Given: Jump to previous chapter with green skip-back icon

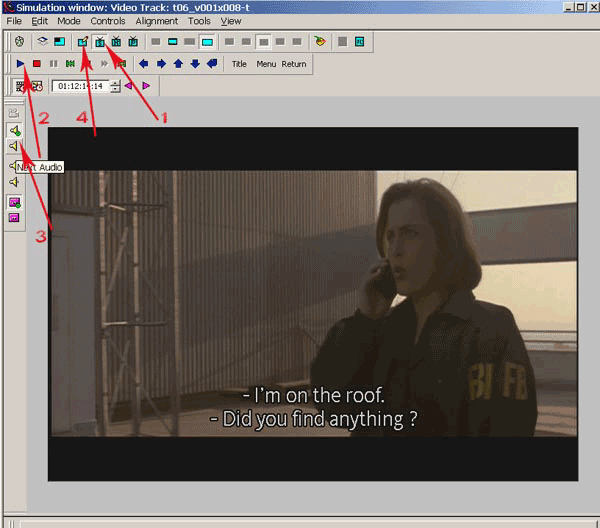Looking at the screenshot, I should pyautogui.click(x=70, y=64).
